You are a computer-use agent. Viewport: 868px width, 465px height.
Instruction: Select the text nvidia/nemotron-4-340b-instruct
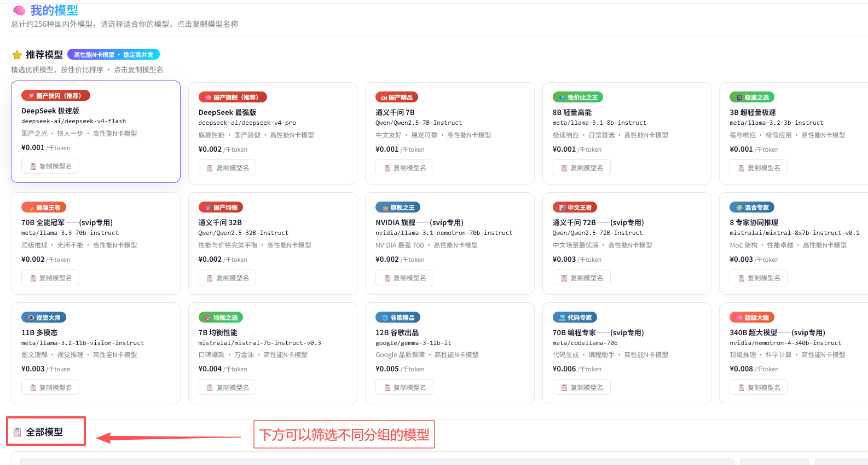click(786, 343)
